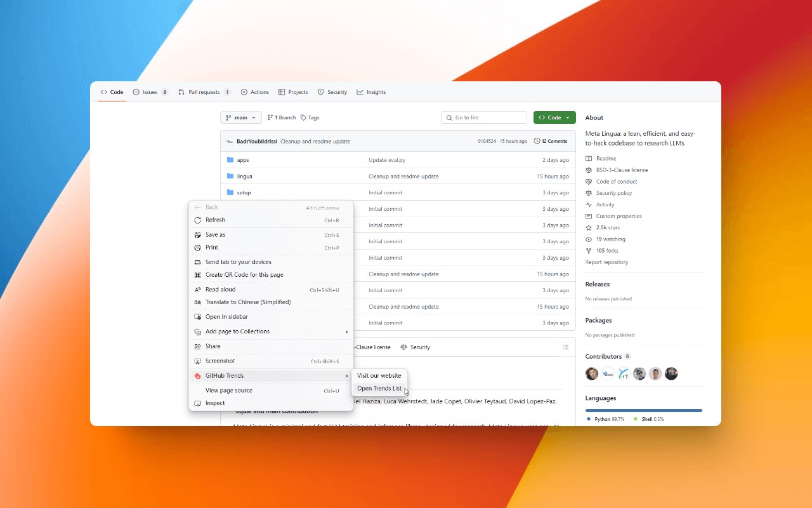This screenshot has height=508, width=812.
Task: Select Send tab to your devices
Action: click(x=271, y=262)
